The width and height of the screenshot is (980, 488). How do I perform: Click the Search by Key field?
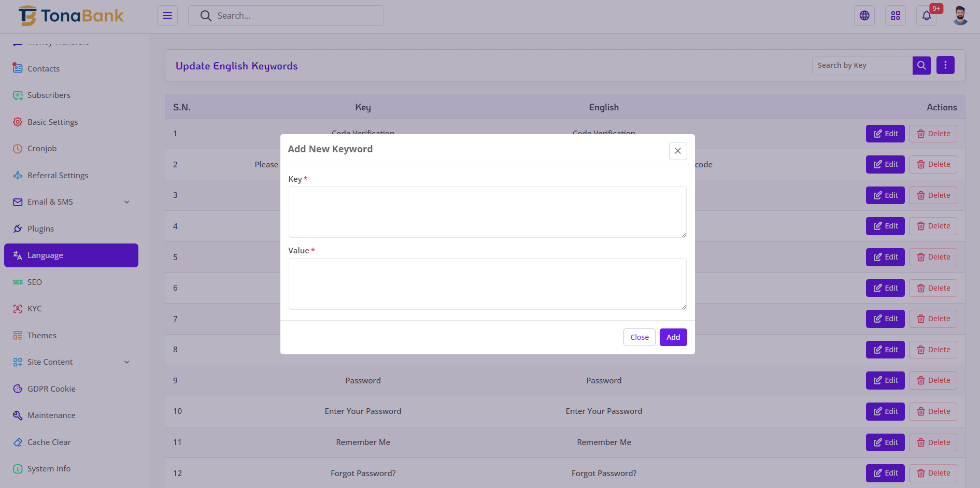[x=861, y=65]
